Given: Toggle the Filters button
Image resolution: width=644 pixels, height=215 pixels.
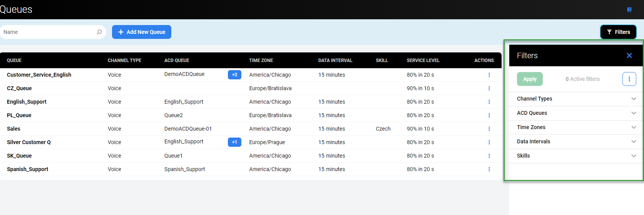Looking at the screenshot, I should click(x=618, y=32).
